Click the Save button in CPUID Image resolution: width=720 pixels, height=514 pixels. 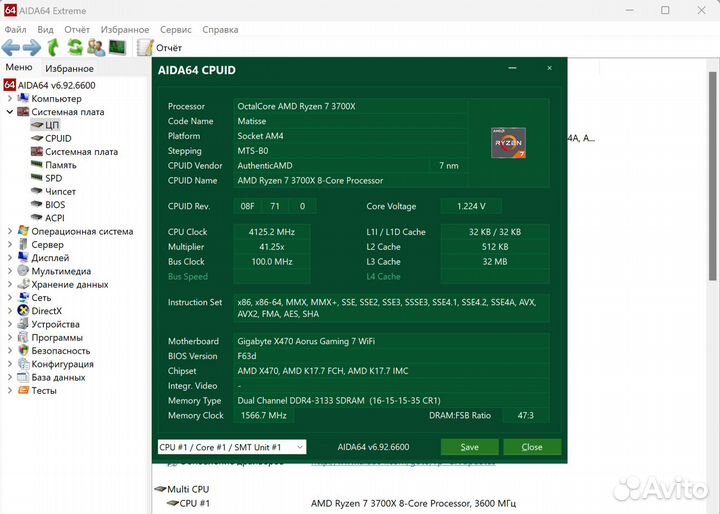pyautogui.click(x=469, y=447)
